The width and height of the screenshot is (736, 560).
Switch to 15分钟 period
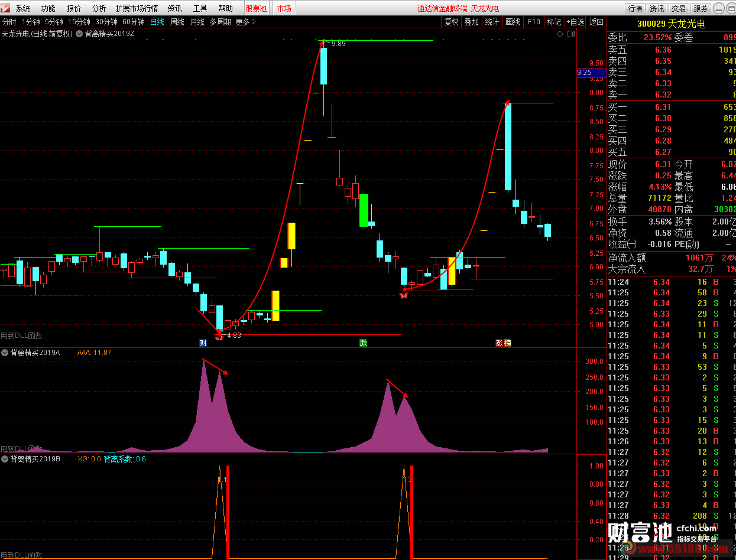pyautogui.click(x=79, y=22)
